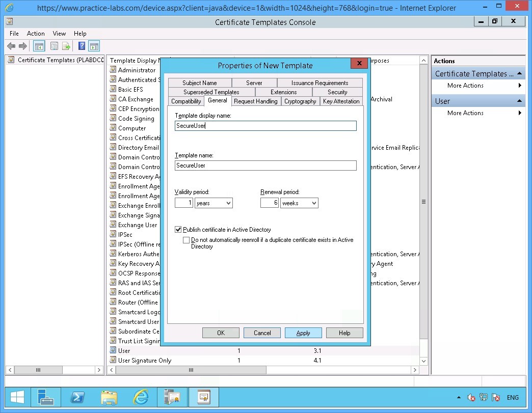Select the Back navigation arrow in the toolbar
532x413 pixels.
coord(11,46)
